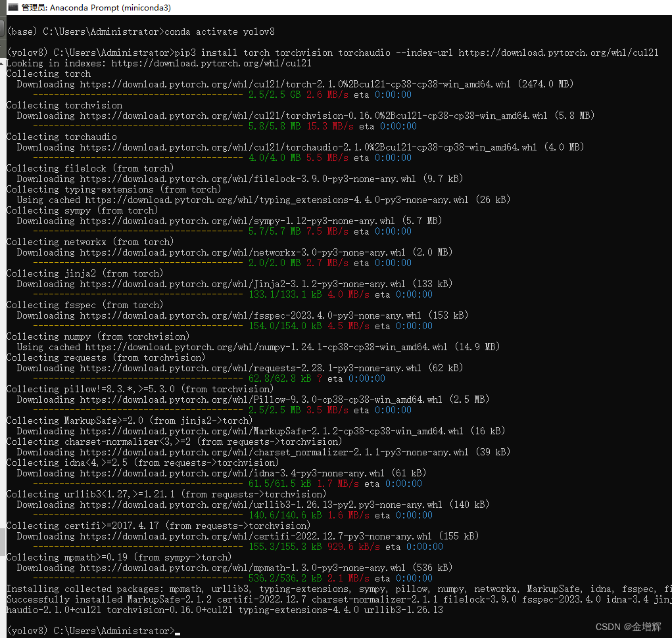Click 'Collecting idna<4,>=2.5' line
This screenshot has height=638, width=672.
click(143, 463)
